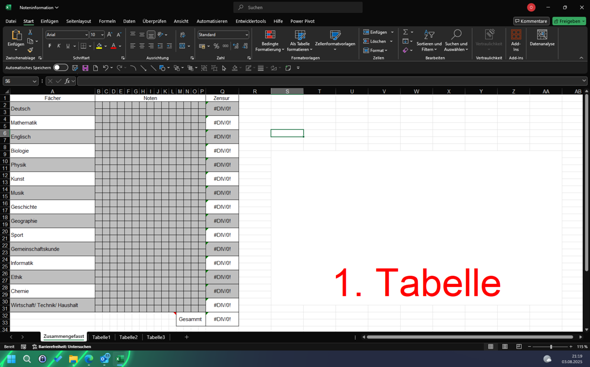Open the cell borders dropdown arrow

pyautogui.click(x=90, y=46)
